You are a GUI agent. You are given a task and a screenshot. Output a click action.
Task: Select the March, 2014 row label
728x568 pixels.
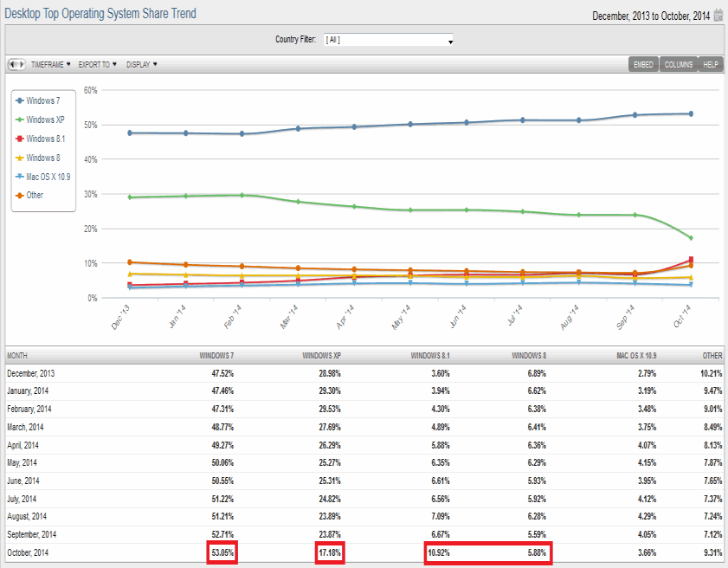[25, 427]
